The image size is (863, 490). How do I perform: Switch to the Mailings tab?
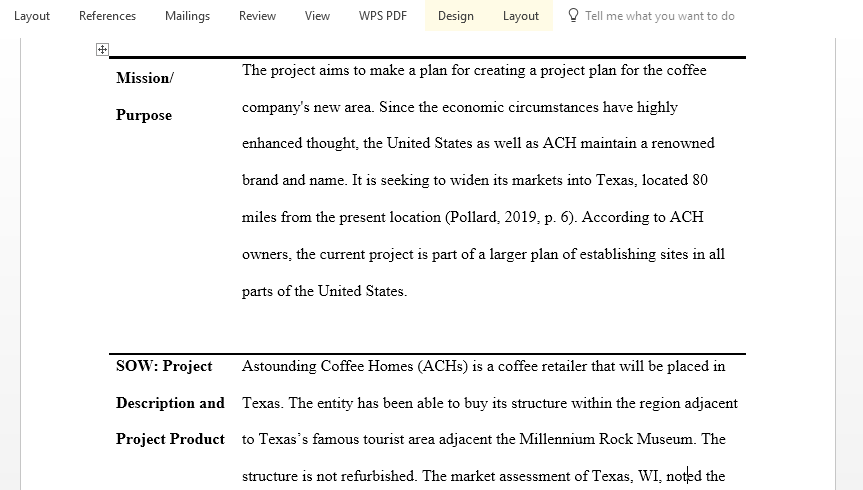187,16
